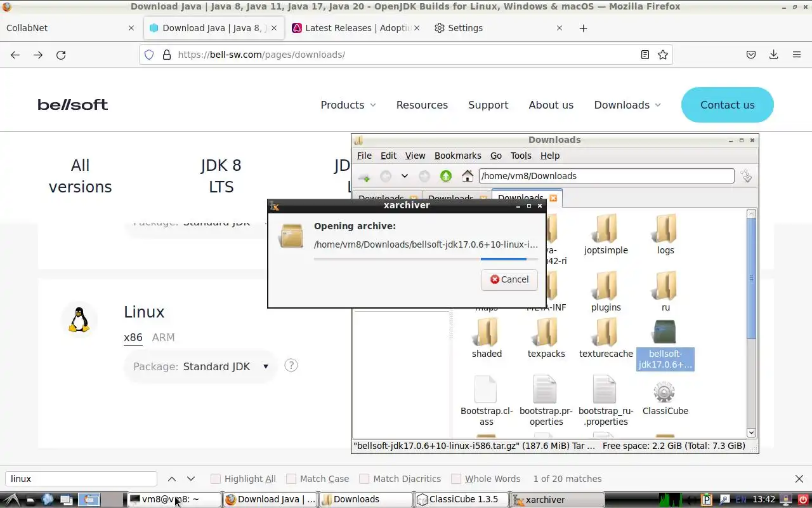812x508 pixels.
Task: Select the texturecache folder
Action: [606, 338]
